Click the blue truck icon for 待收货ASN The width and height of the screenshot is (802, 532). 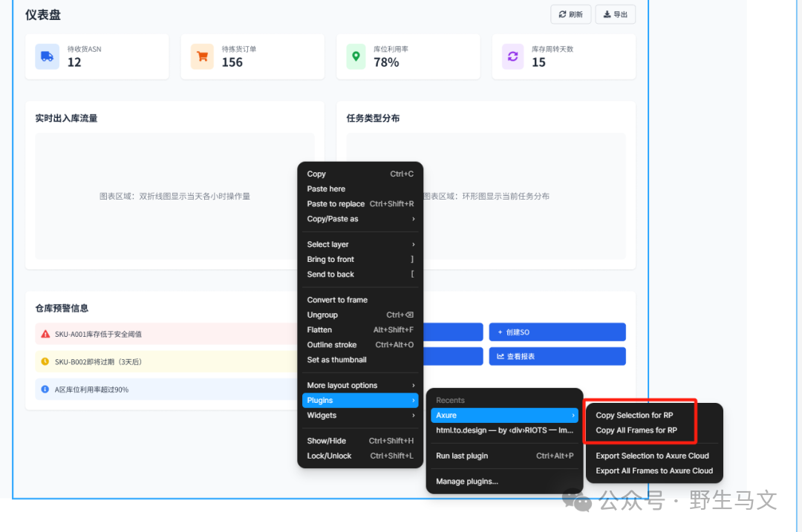48,56
